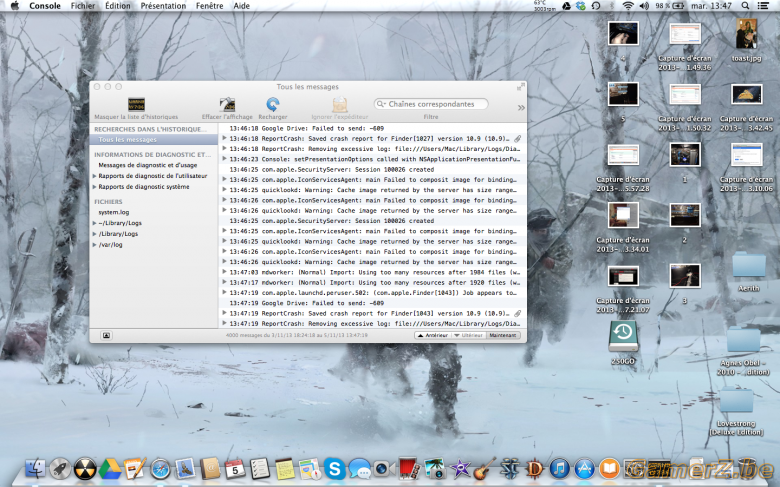This screenshot has width=780, height=487.
Task: Click the Ultérieur button
Action: pos(469,335)
